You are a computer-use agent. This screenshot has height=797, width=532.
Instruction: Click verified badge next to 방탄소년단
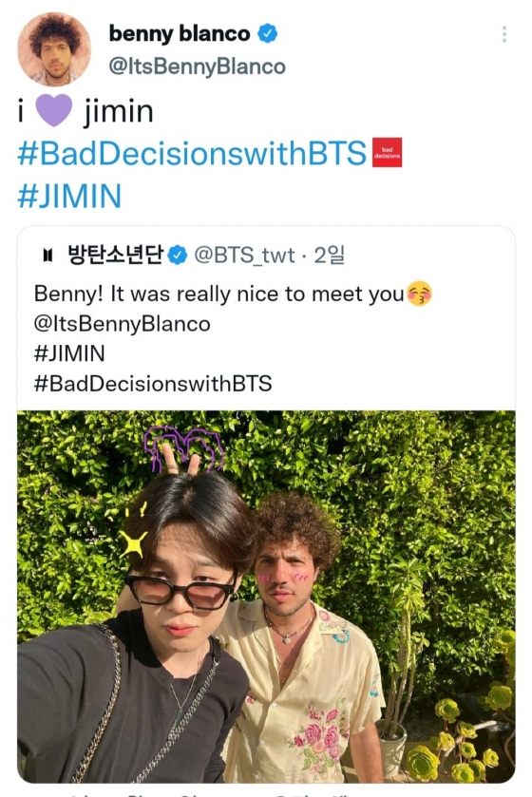(x=178, y=255)
